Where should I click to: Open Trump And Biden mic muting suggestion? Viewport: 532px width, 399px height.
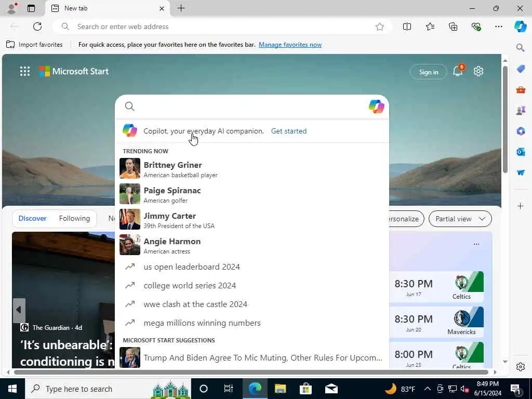(252, 357)
